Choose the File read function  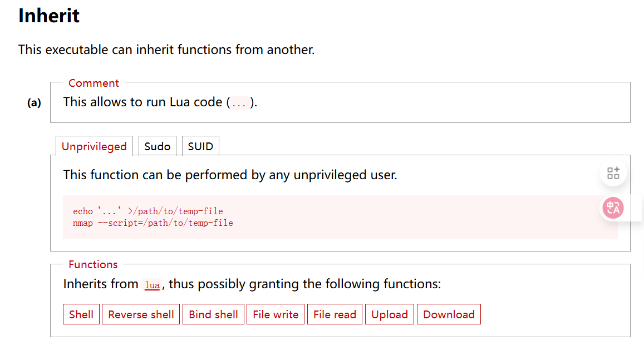(335, 314)
